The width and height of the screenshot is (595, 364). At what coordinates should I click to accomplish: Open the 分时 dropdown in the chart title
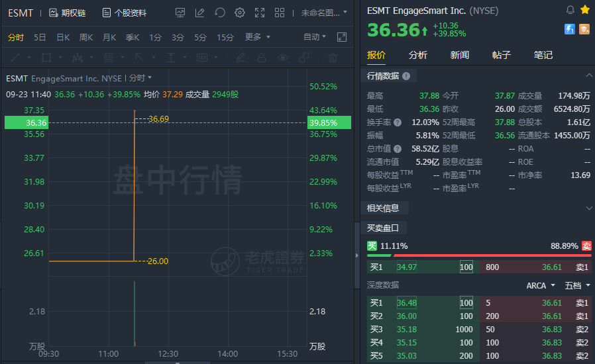click(x=140, y=78)
